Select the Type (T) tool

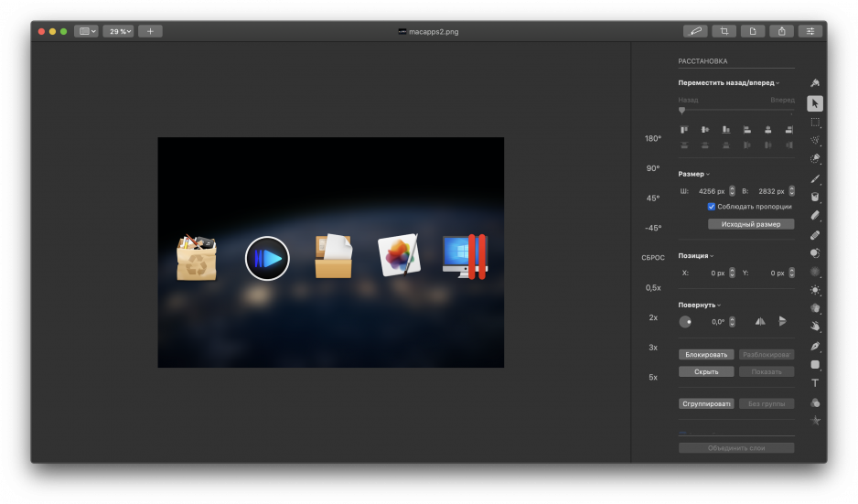(x=815, y=383)
